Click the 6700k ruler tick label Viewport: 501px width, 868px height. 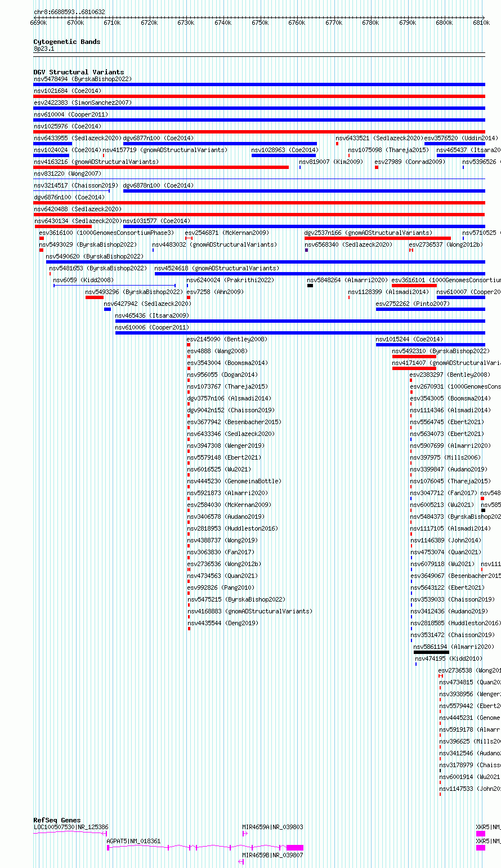pos(75,23)
